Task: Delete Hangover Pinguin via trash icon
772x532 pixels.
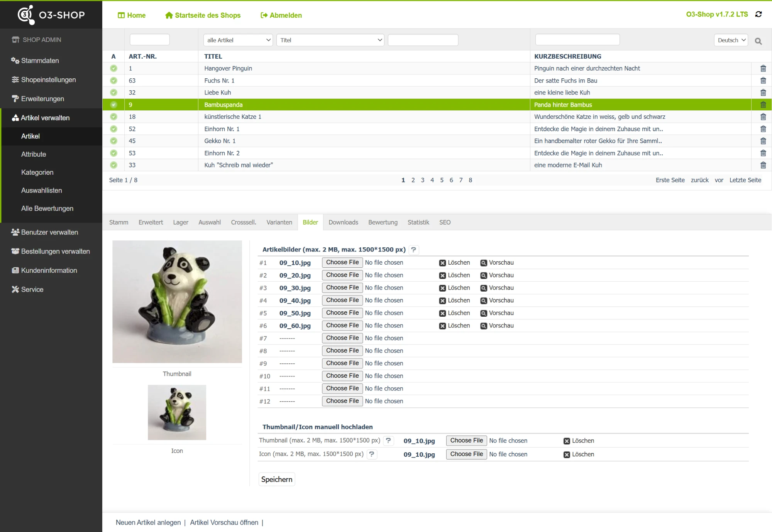Action: (763, 68)
